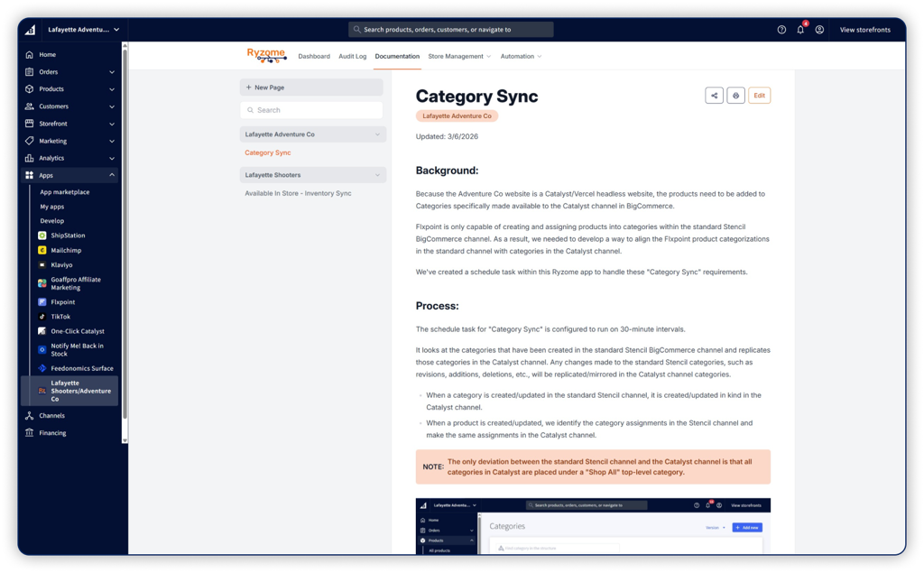Collapse the Apps sidebar section
924x573 pixels.
coord(112,175)
